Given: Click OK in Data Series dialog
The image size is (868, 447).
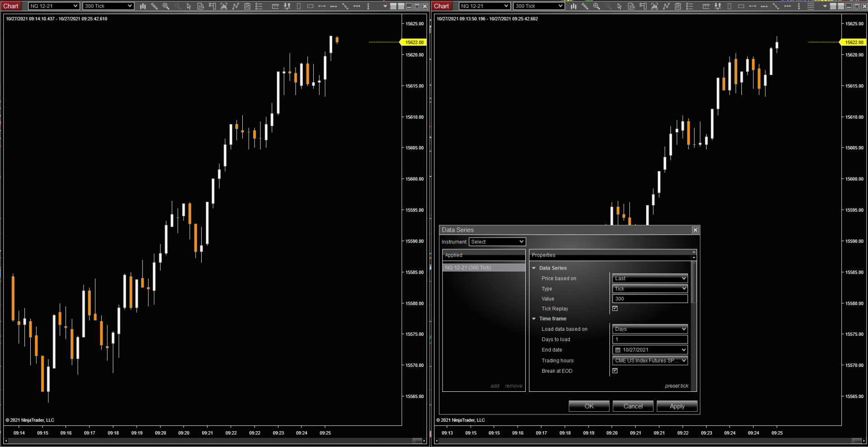Looking at the screenshot, I should [x=589, y=406].
